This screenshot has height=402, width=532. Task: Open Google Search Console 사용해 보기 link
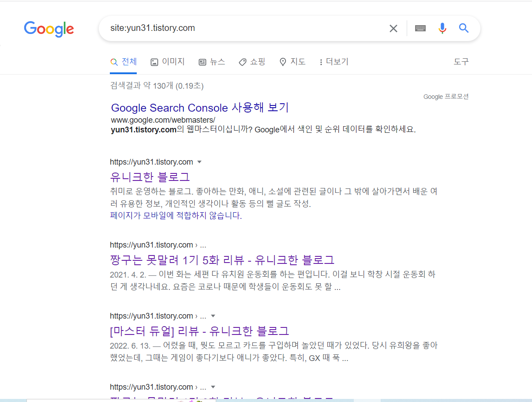pos(200,108)
